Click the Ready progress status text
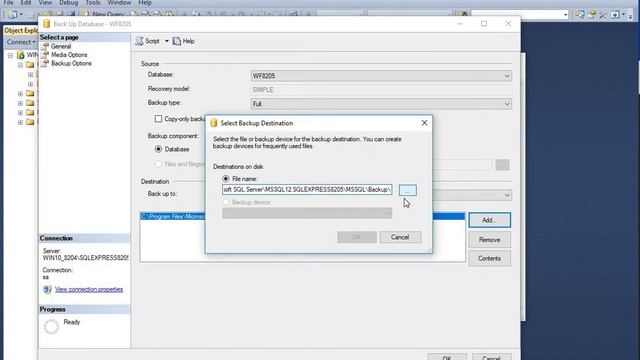The height and width of the screenshot is (360, 640). 72,322
